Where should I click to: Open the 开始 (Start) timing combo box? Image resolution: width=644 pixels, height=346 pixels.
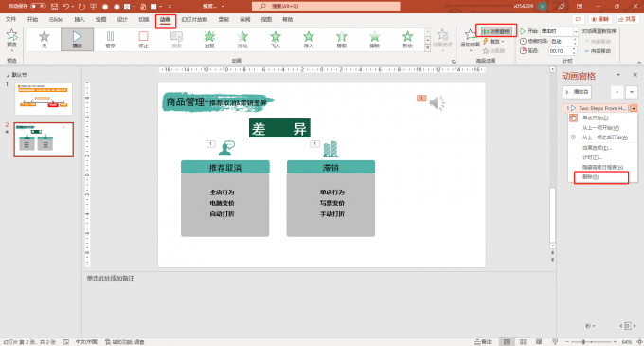point(559,31)
